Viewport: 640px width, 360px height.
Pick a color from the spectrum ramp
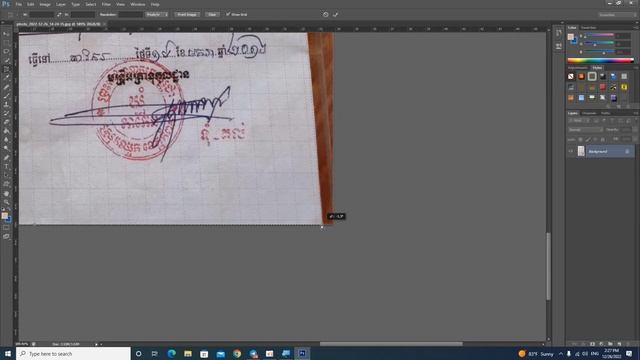[600, 61]
